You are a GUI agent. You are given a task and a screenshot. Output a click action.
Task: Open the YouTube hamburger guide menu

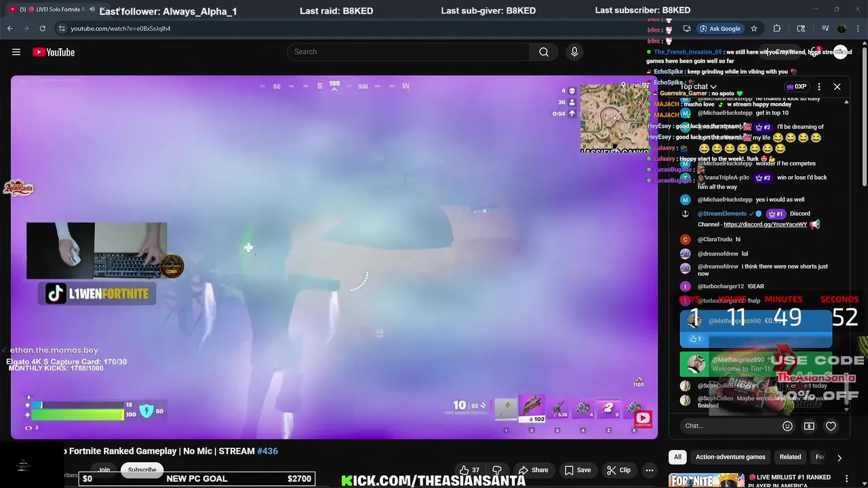point(16,52)
